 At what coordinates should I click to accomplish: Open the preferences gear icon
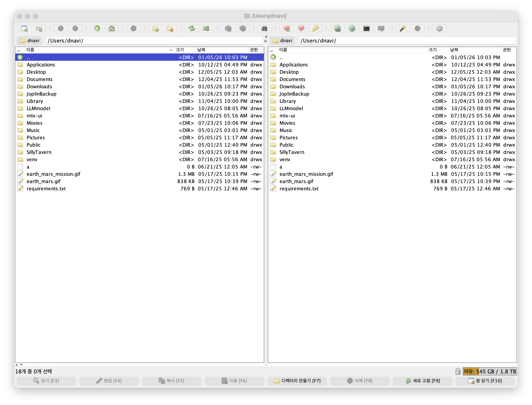click(439, 28)
